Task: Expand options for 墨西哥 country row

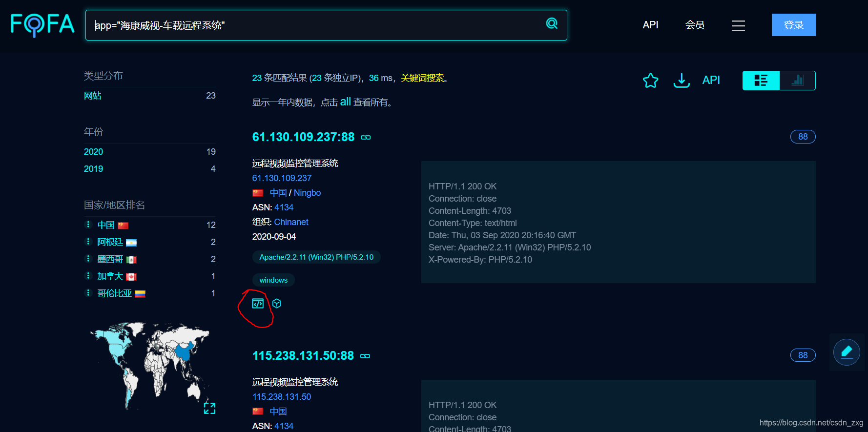Action: coord(88,259)
